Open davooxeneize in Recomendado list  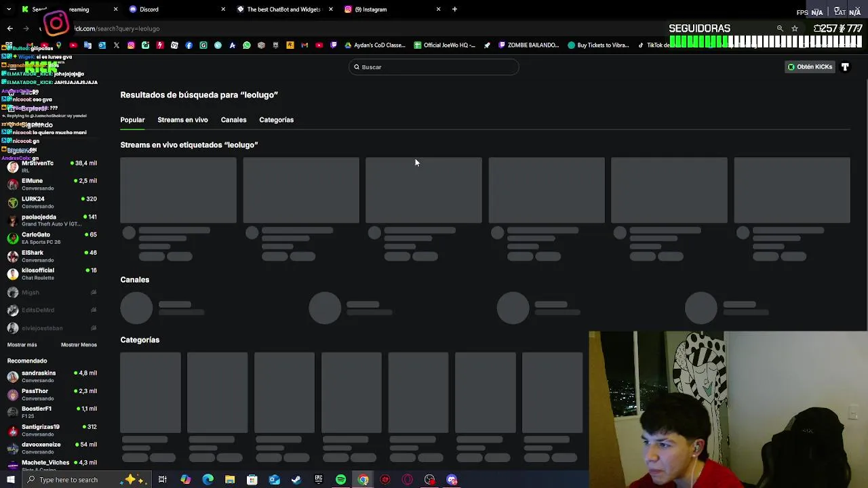[52, 448]
